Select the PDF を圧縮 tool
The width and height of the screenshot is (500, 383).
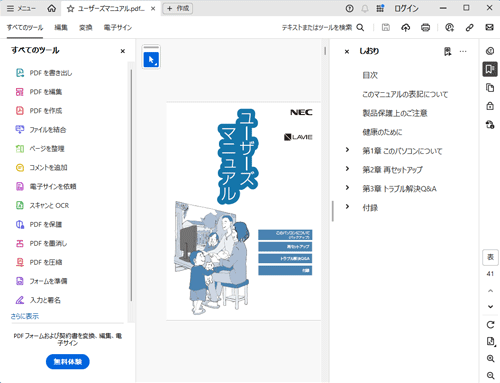click(39, 262)
